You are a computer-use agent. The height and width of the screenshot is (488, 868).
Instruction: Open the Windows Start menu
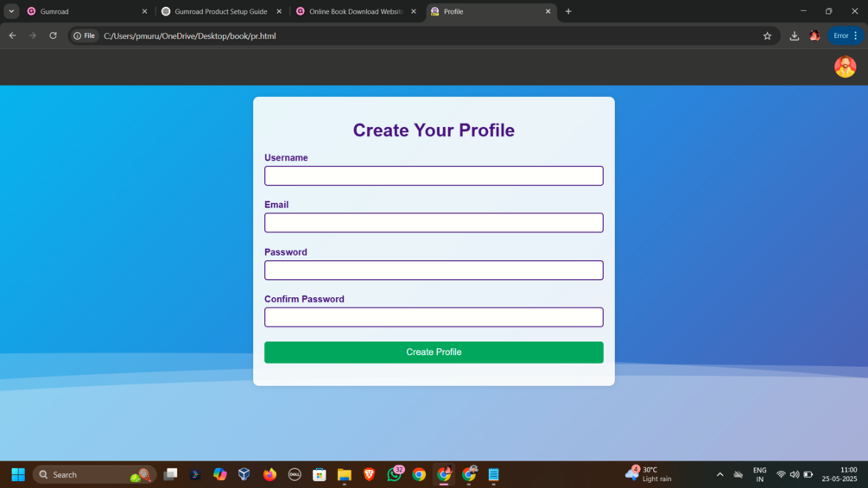[18, 475]
